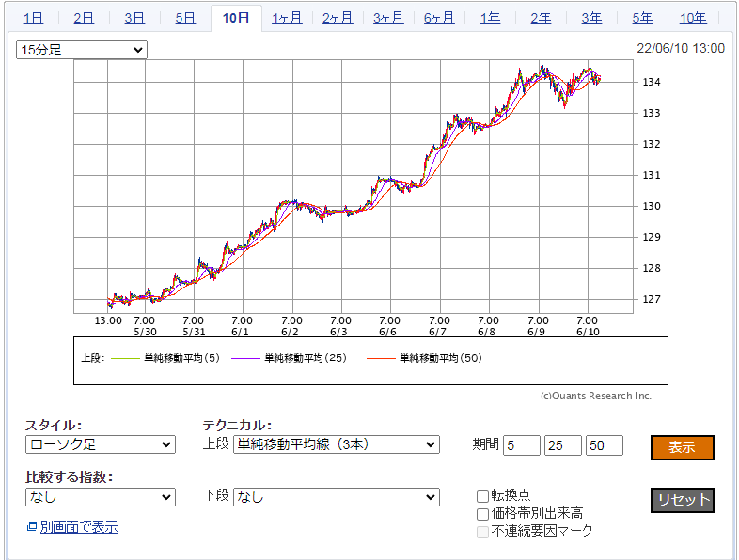The image size is (739, 560).
Task: Open the 別画面で表示 link
Action: click(79, 527)
